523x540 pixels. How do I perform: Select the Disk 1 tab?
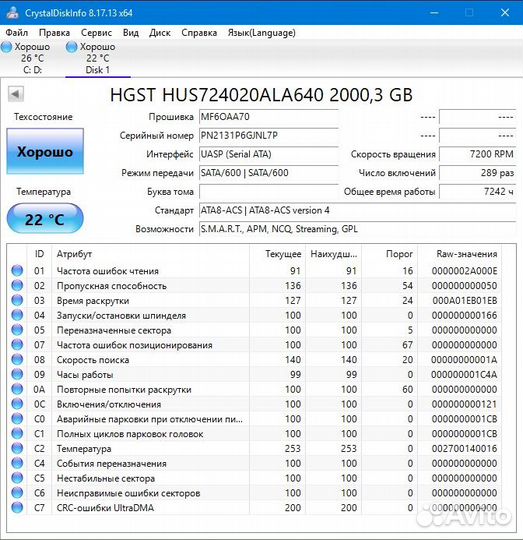tap(97, 58)
